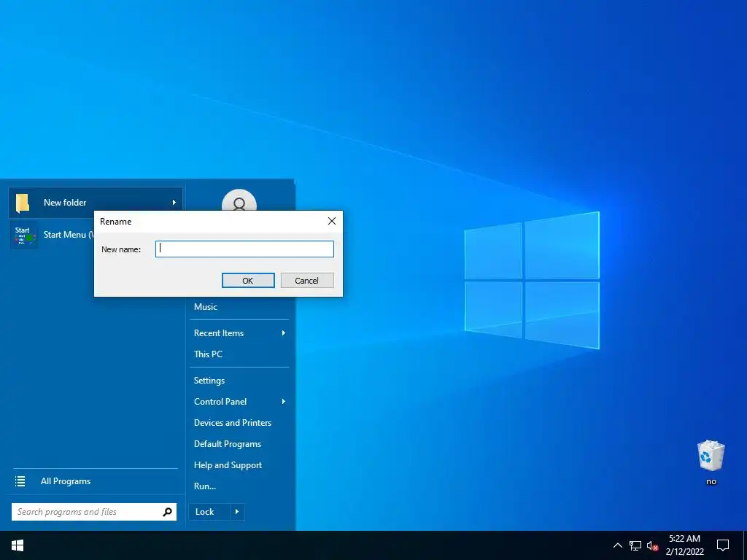Screen dimensions: 747x560
Task: Cancel the Rename dialog
Action: [x=307, y=281]
